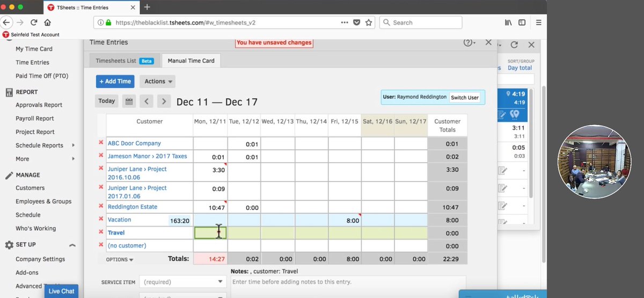Switch to the Timesheets List tab
The height and width of the screenshot is (298, 644).
[x=123, y=61]
